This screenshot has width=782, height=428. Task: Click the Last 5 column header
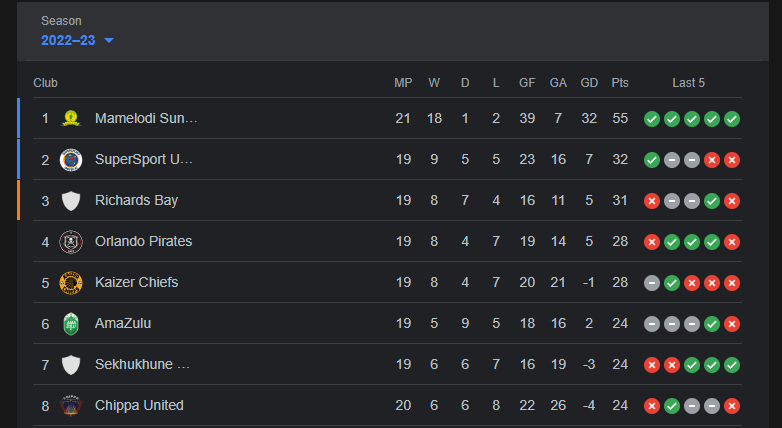689,83
